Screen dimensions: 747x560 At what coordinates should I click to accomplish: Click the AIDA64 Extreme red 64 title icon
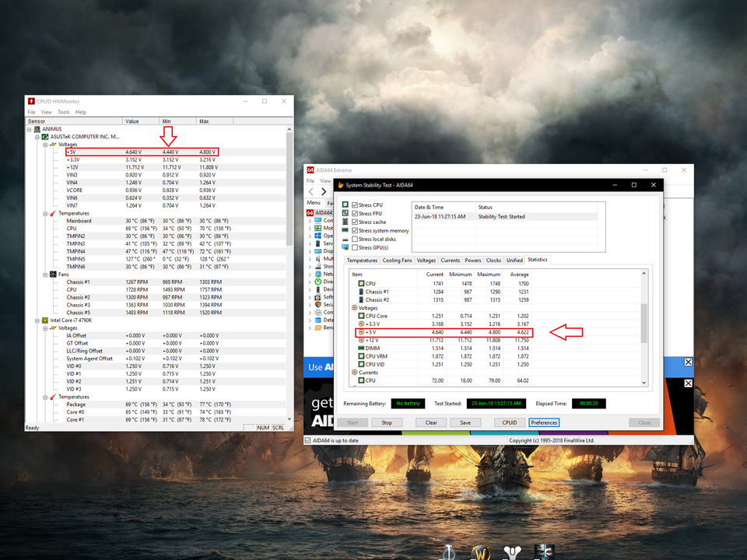click(310, 170)
